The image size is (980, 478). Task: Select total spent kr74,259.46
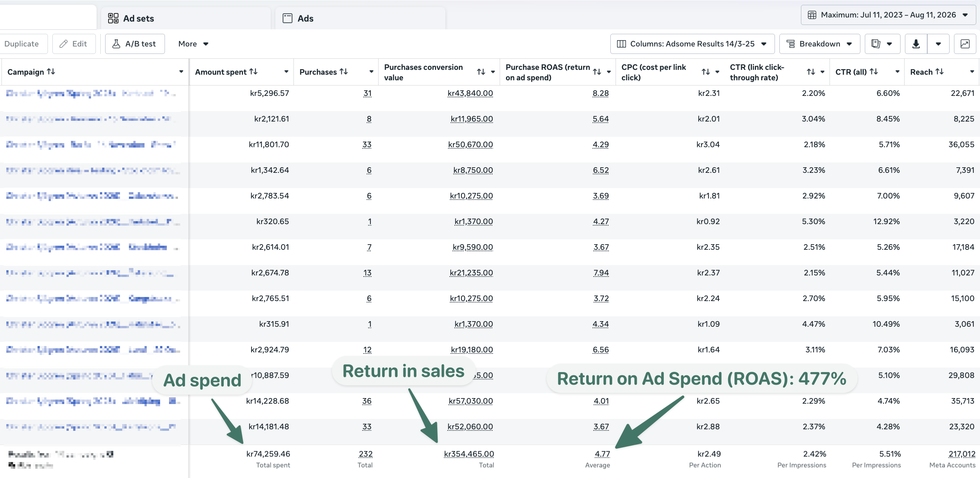(x=268, y=454)
